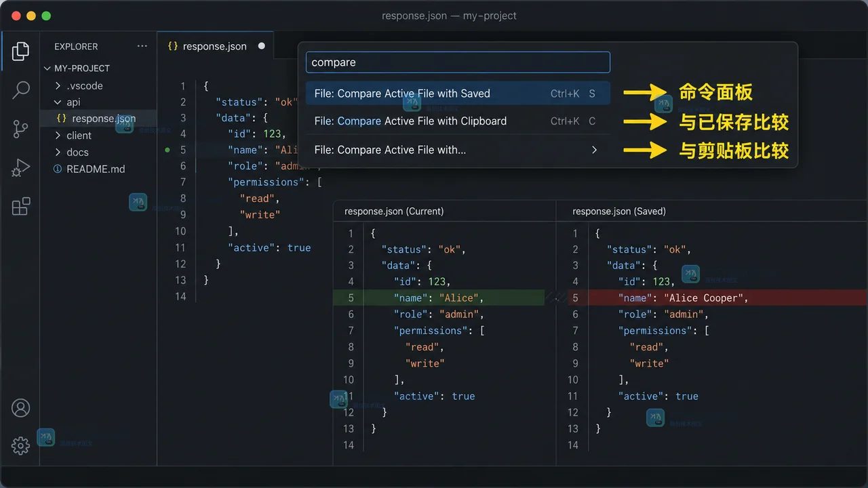Image resolution: width=868 pixels, height=488 pixels.
Task: Click "read" entry in Current pane
Action: pyautogui.click(x=425, y=347)
